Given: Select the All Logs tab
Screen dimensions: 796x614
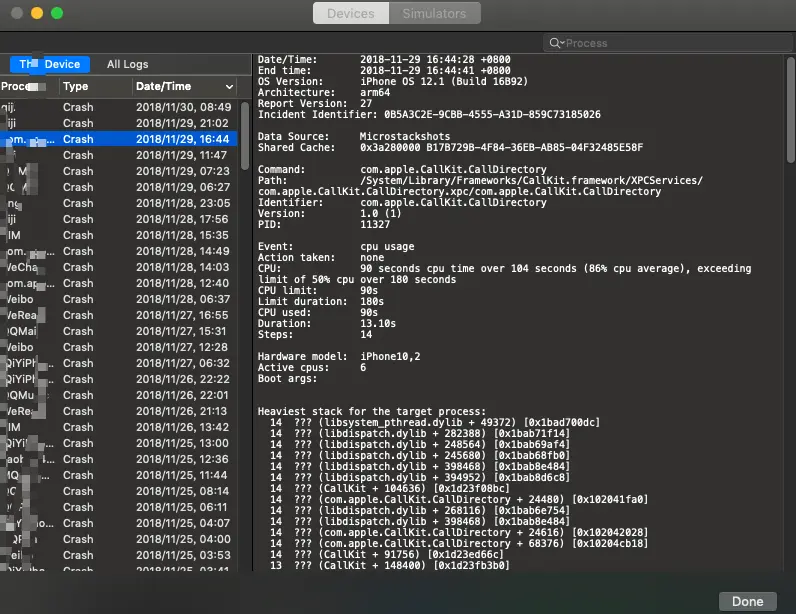Looking at the screenshot, I should (127, 64).
